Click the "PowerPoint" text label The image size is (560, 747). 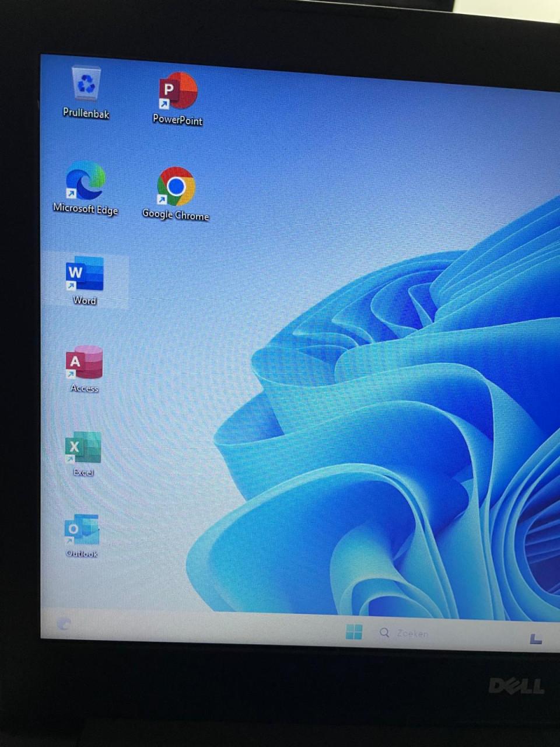[x=177, y=120]
